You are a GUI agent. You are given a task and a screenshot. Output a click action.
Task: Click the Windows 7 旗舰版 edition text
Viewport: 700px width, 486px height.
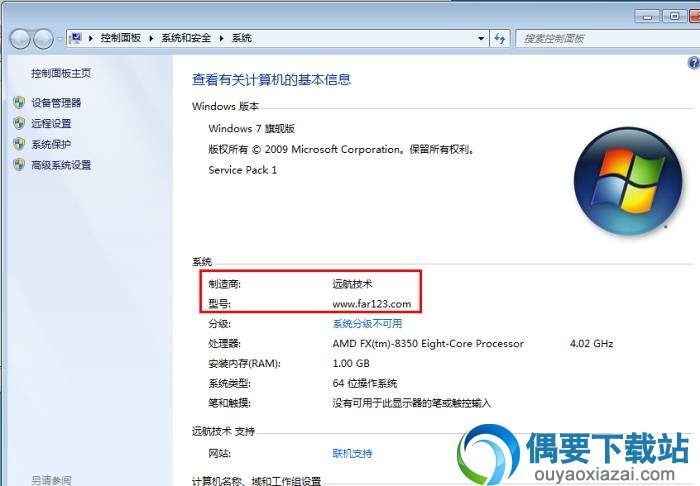click(251, 129)
